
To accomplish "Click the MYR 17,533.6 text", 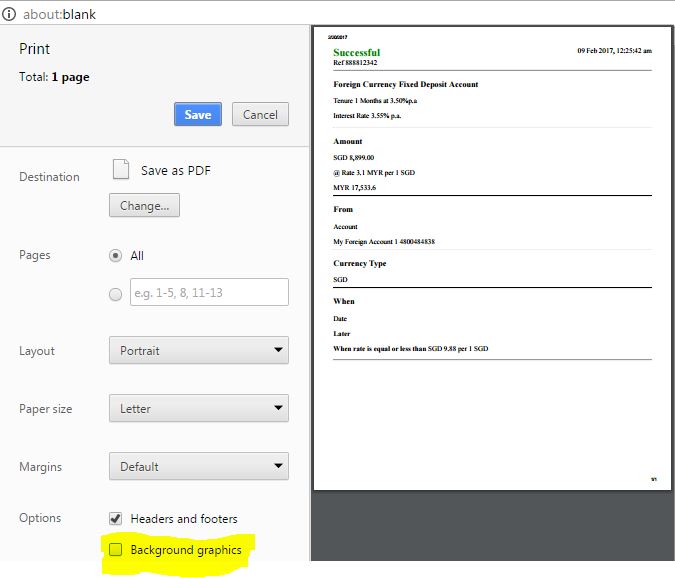I will click(x=354, y=188).
